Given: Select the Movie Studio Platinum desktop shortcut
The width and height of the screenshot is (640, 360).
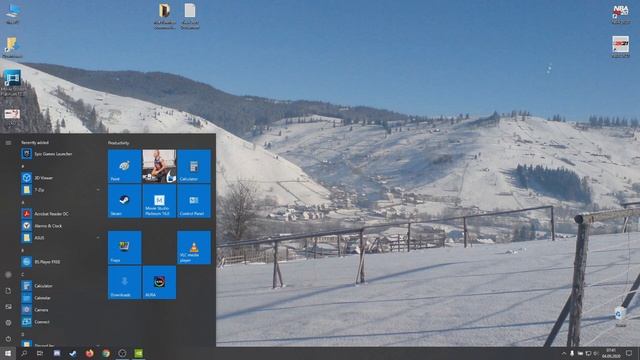Looking at the screenshot, I should coord(12,83).
